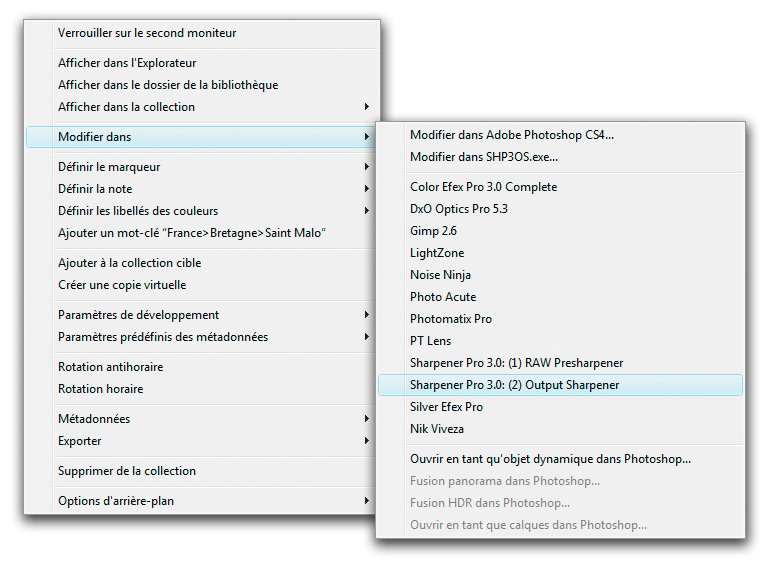
Task: Open the Modifier dans submenu entry
Action: [201, 137]
